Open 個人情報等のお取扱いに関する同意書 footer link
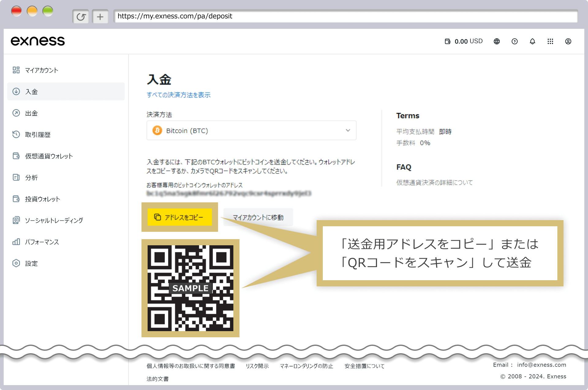588x390 pixels. [x=190, y=366]
